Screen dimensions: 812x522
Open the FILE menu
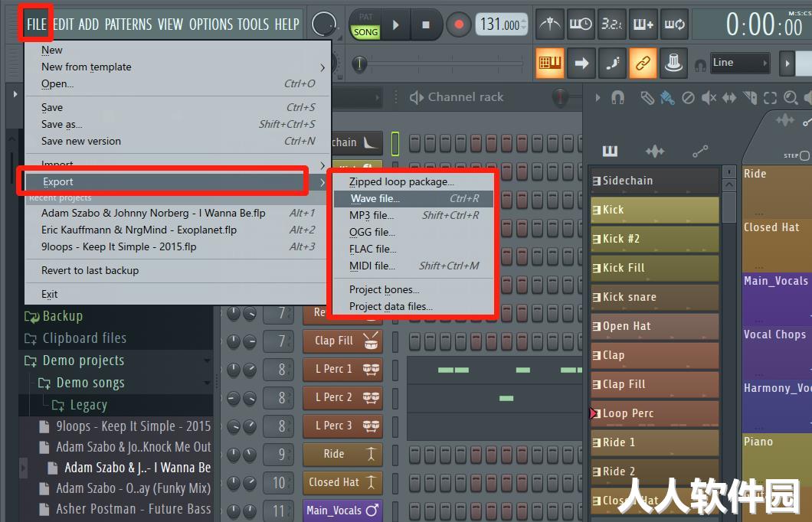(x=36, y=24)
